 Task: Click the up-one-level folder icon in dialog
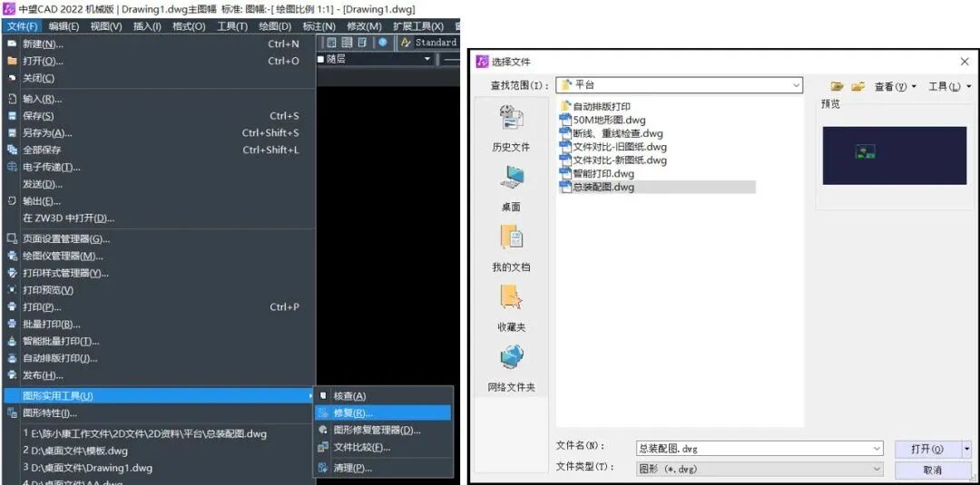point(838,86)
